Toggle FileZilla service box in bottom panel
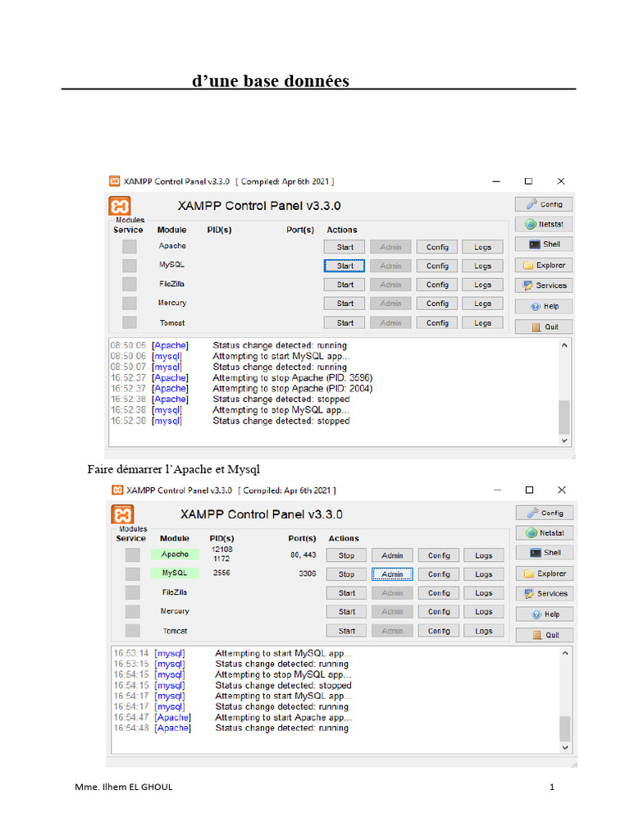630x840 pixels. [x=132, y=592]
